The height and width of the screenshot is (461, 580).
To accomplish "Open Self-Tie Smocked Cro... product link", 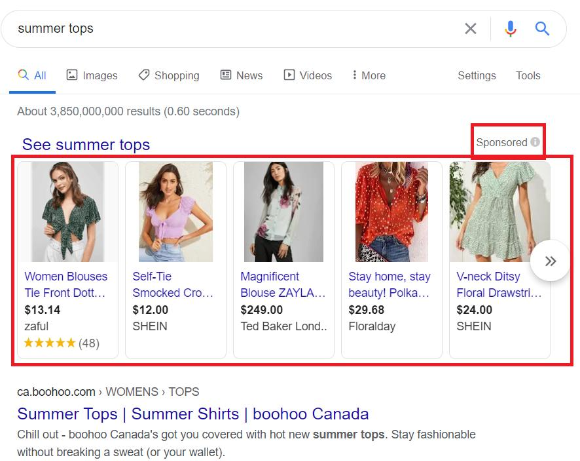I will 173,285.
